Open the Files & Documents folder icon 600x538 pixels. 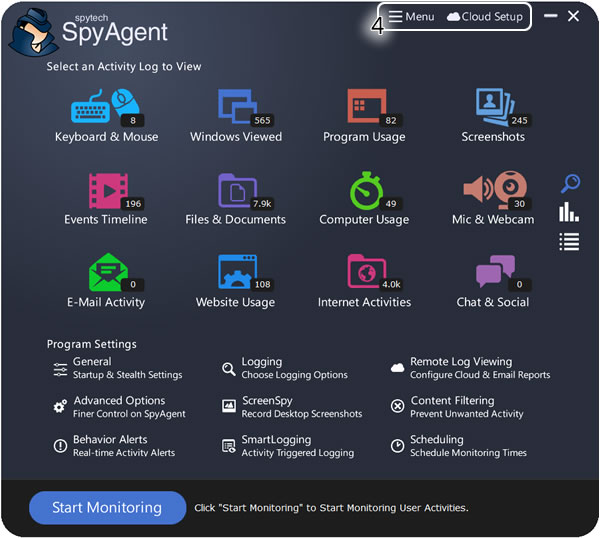click(x=240, y=191)
